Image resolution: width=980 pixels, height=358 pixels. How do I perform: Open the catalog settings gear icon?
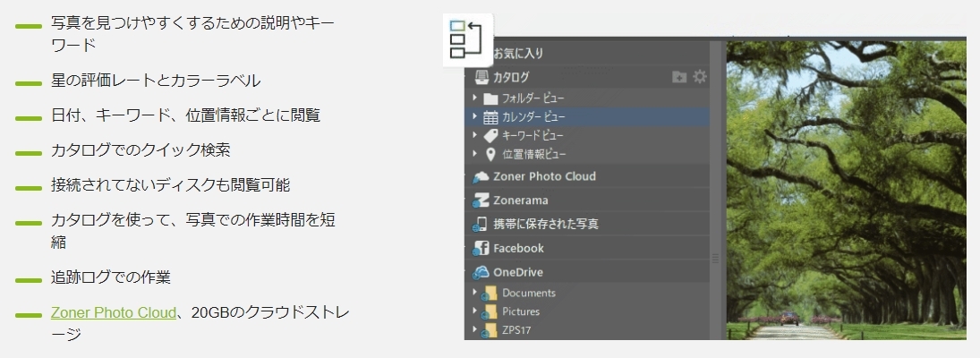pos(700,77)
